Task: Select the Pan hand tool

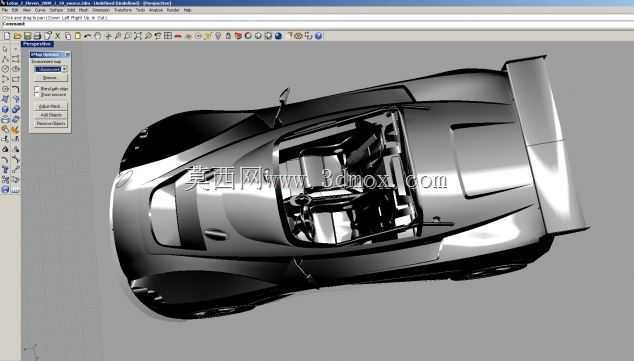Action: [x=97, y=36]
